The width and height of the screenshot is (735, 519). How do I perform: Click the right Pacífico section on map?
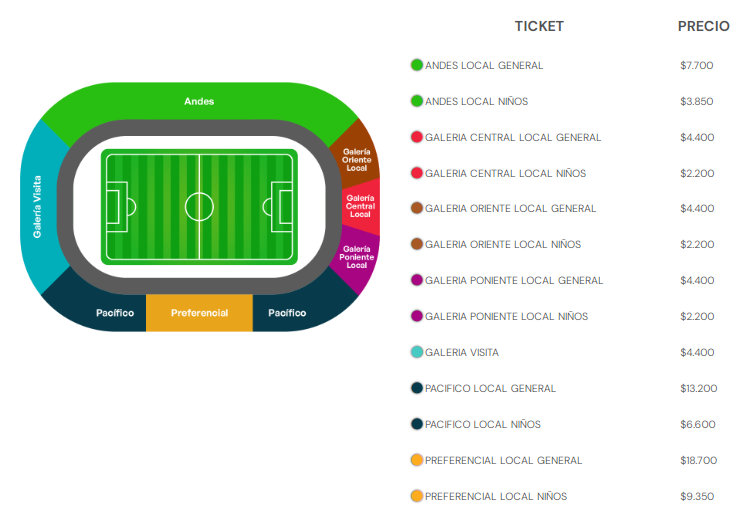click(293, 313)
